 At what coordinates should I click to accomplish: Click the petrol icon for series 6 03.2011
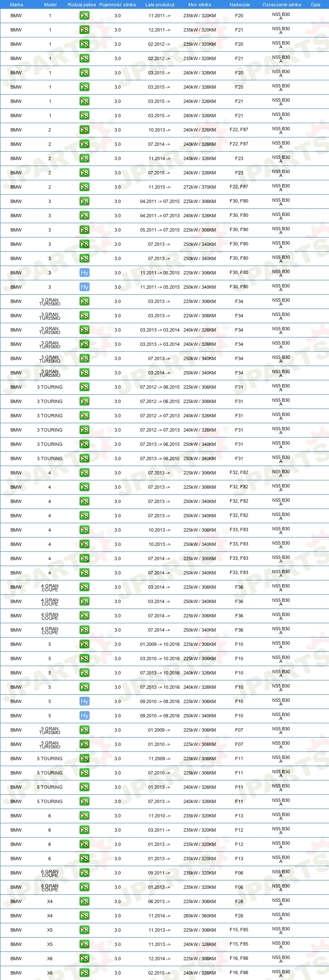84,830
